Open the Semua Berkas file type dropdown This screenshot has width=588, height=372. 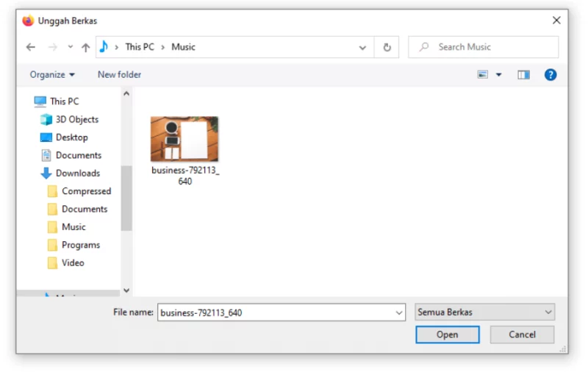[x=484, y=312]
